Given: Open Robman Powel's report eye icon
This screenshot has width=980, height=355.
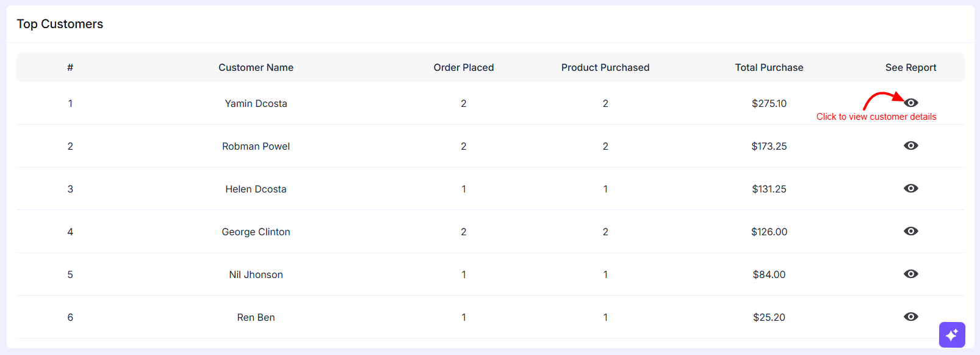Looking at the screenshot, I should pyautogui.click(x=911, y=145).
